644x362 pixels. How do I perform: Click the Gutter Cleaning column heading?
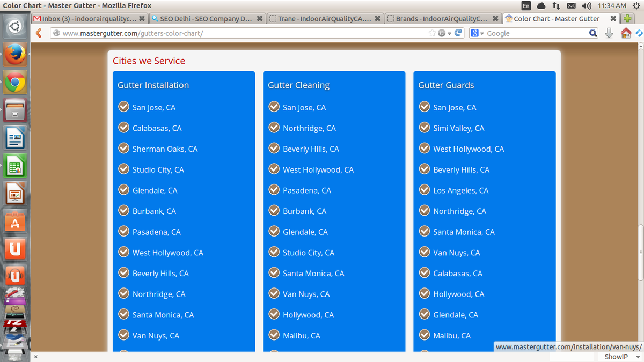(299, 85)
